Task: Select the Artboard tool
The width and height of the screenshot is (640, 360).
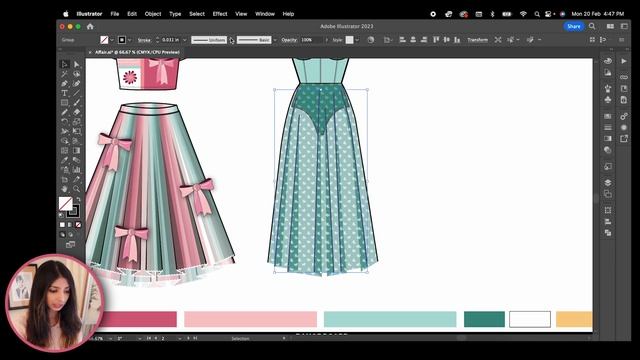Action: (x=64, y=179)
